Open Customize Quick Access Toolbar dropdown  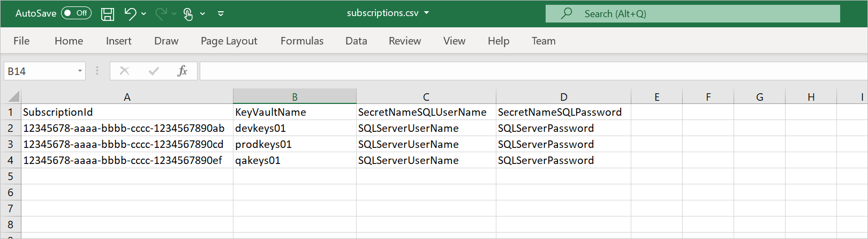(221, 14)
